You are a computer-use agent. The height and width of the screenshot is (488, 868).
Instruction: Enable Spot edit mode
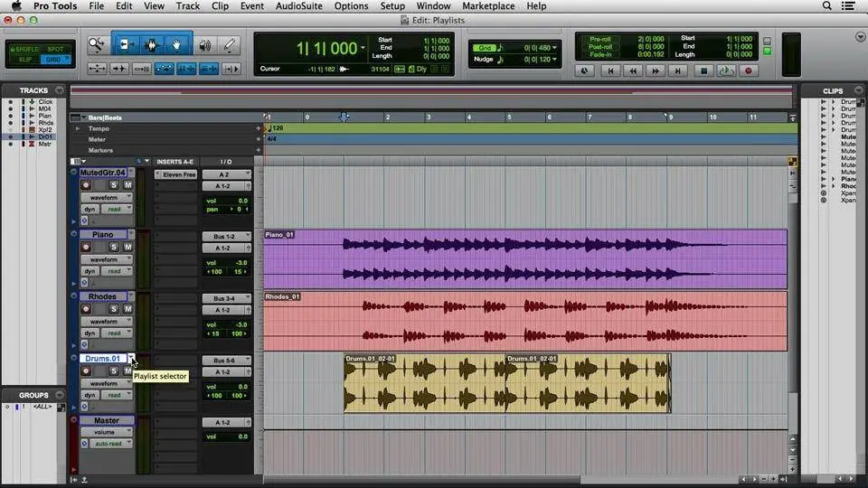pos(55,49)
